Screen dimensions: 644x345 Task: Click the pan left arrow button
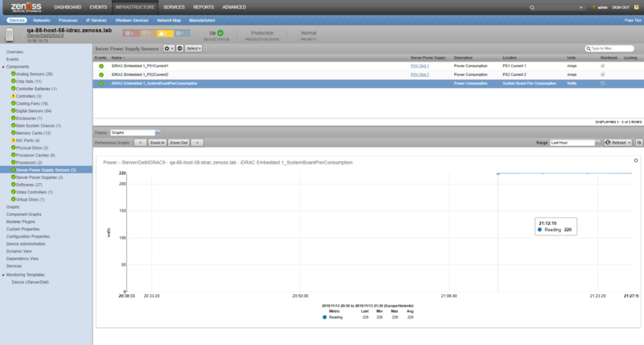click(140, 143)
